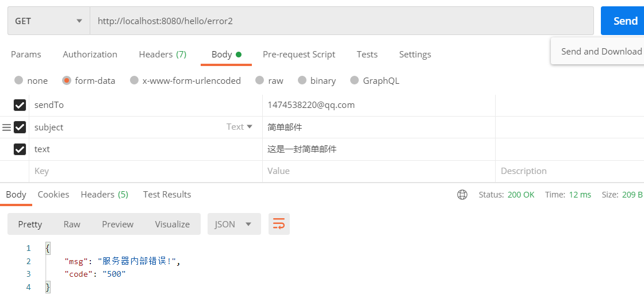Open the response Headers (5) tab
Screen dimensions: 644x298
pos(105,195)
